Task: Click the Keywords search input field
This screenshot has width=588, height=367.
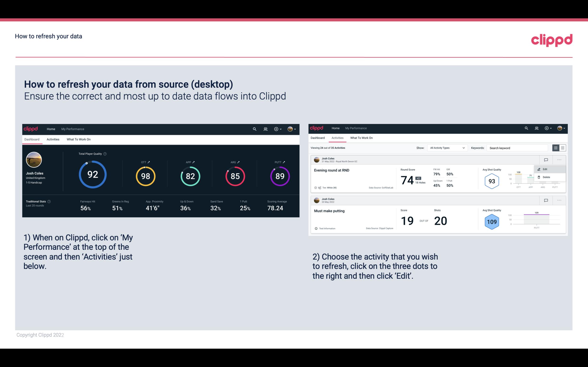Action: pyautogui.click(x=518, y=148)
